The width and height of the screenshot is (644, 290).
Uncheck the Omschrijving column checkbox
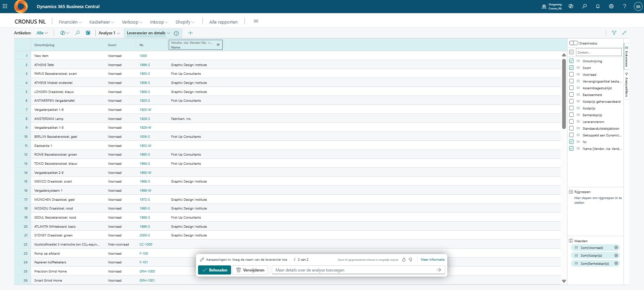point(571,61)
